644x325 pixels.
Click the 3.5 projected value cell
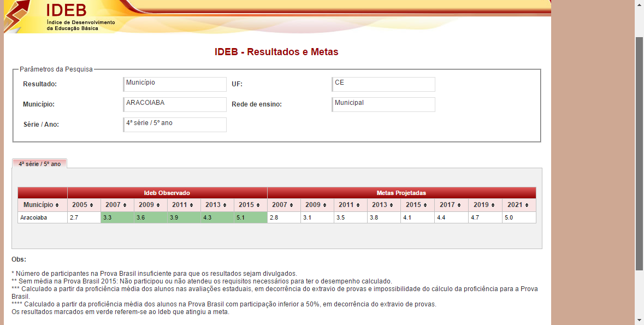click(350, 217)
